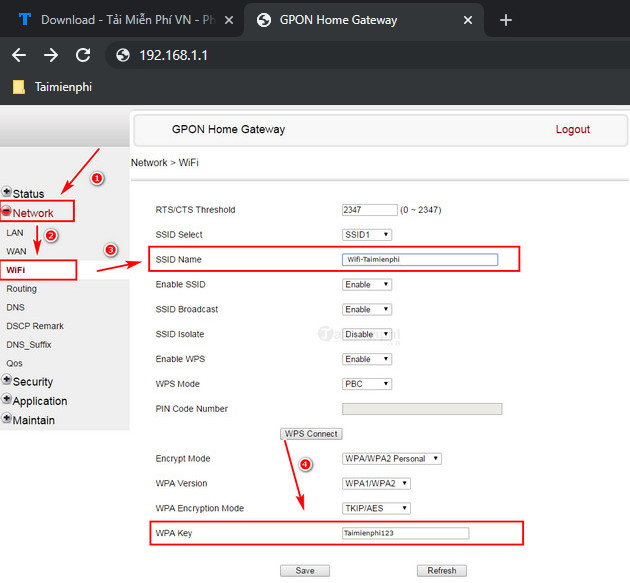Open the DSCP Remark page

pyautogui.click(x=35, y=326)
